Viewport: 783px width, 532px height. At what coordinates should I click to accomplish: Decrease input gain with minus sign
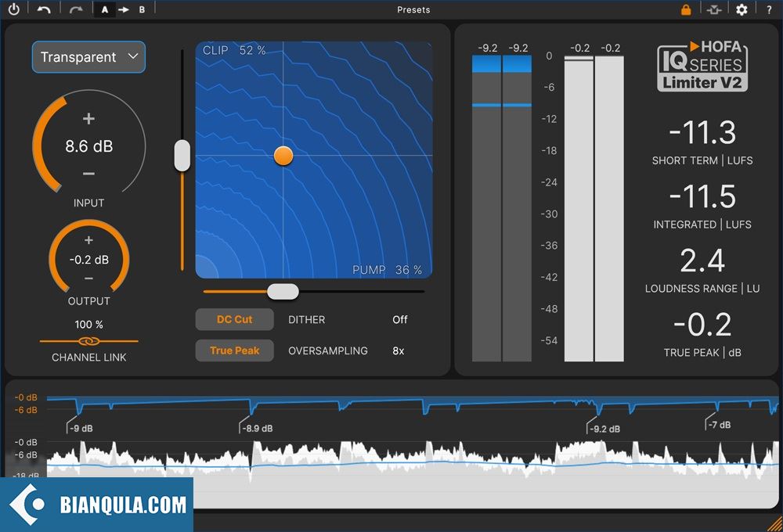coord(88,174)
